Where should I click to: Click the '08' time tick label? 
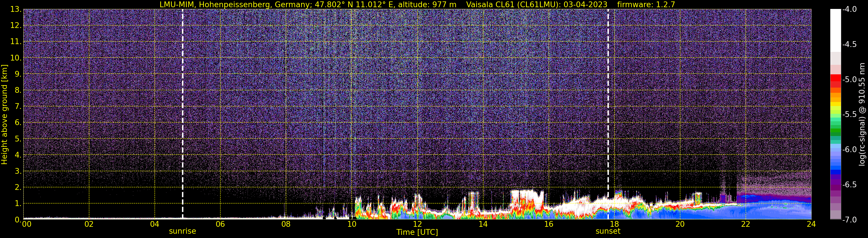click(x=286, y=224)
